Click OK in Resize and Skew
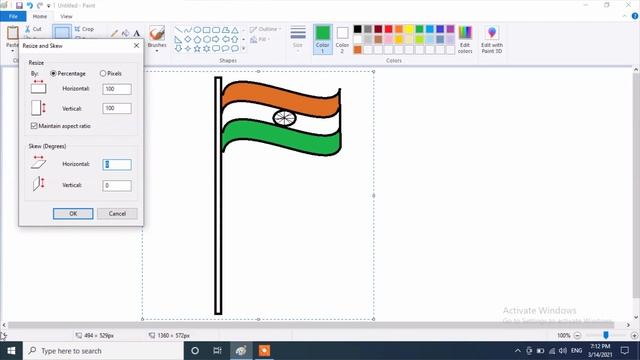This screenshot has width=640, height=360. coord(73,213)
